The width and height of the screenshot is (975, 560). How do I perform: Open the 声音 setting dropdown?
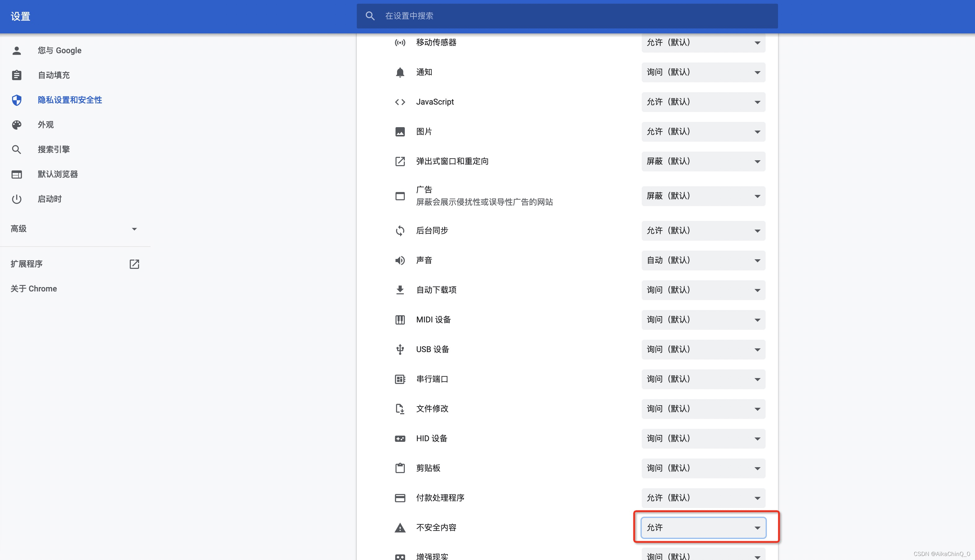703,261
